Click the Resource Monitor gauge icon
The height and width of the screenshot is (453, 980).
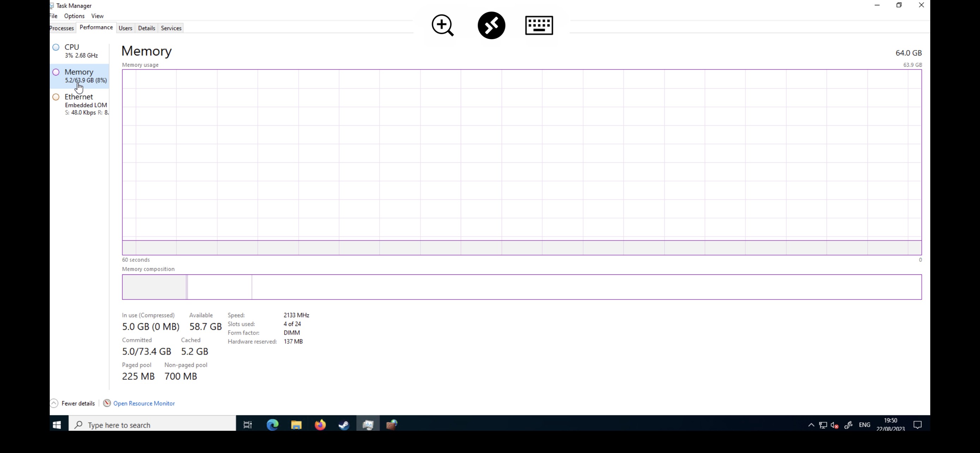(x=107, y=403)
